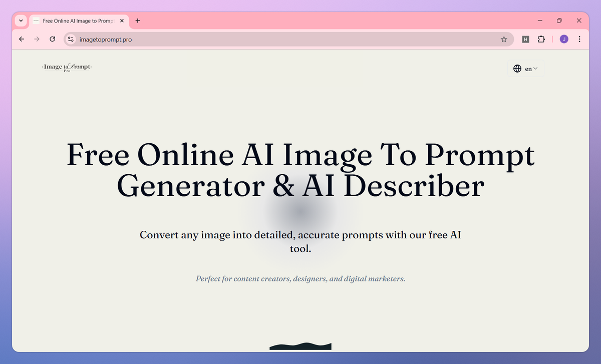
Task: Reload the current page
Action: pyautogui.click(x=52, y=39)
